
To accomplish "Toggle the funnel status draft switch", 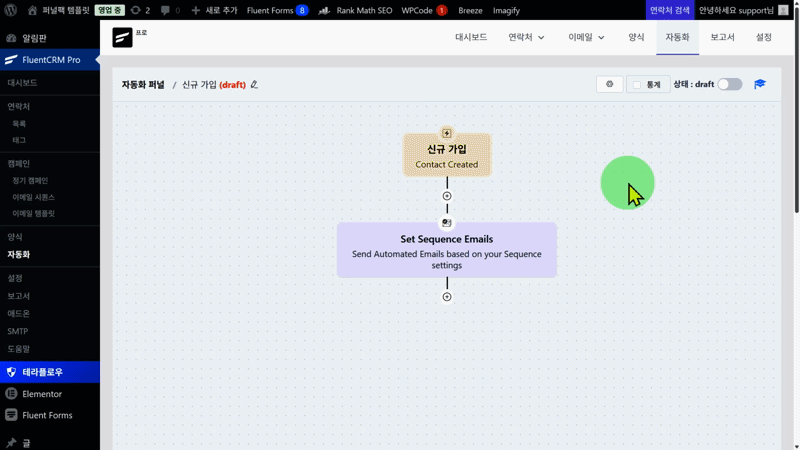I will click(x=730, y=85).
